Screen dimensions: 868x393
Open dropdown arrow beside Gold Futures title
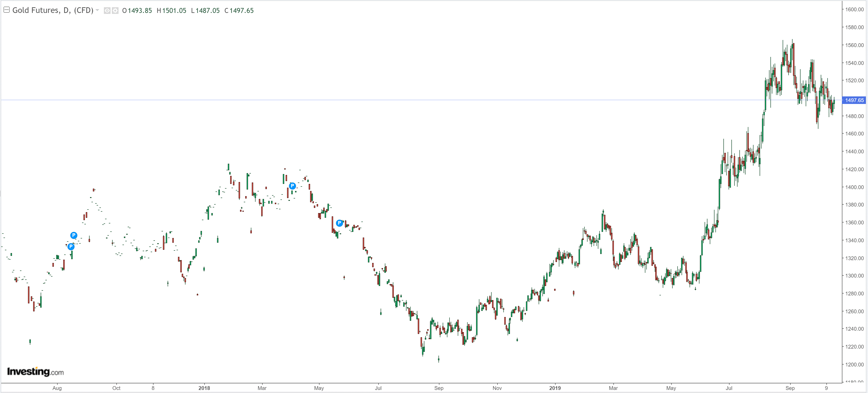pos(97,10)
